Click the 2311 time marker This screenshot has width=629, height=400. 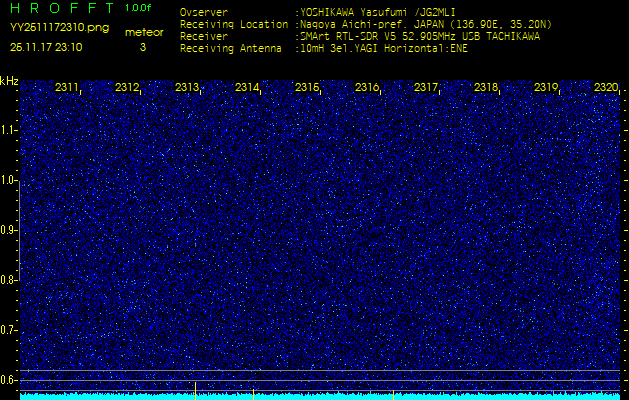coord(67,88)
